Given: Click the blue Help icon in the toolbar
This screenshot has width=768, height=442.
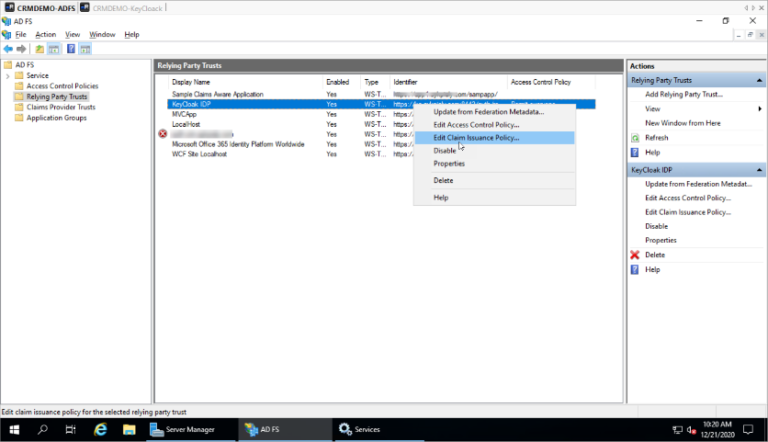Looking at the screenshot, I should coord(71,48).
